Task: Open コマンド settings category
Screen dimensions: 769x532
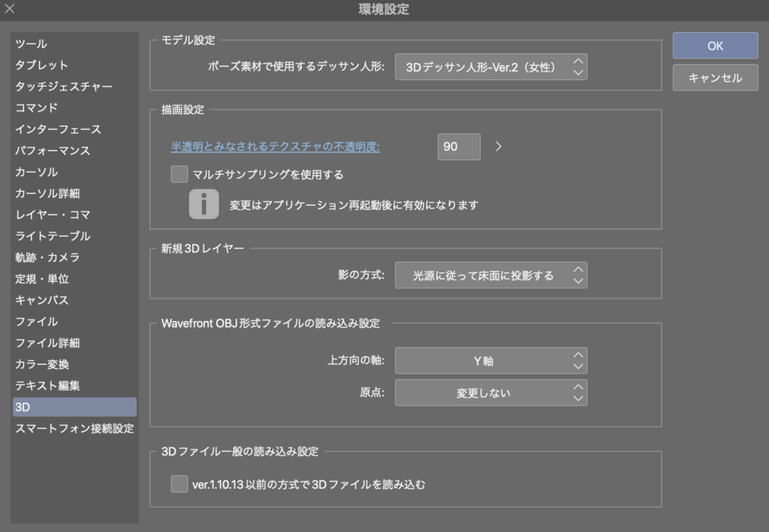Action: click(x=74, y=107)
